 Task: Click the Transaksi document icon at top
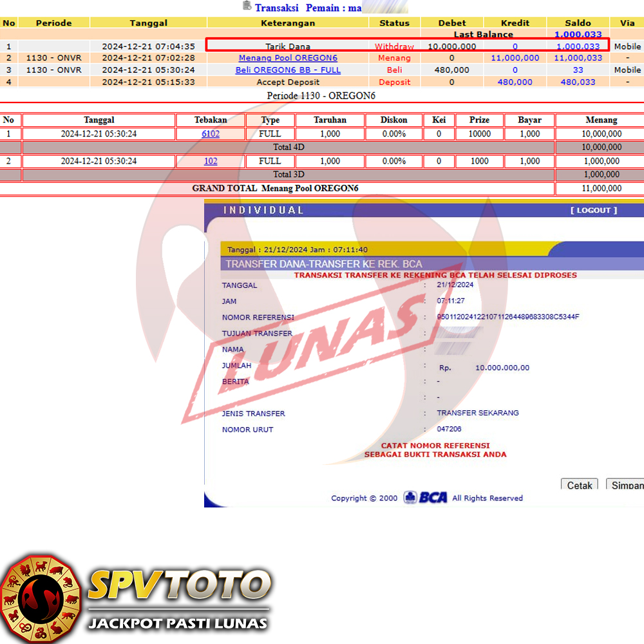tap(247, 6)
